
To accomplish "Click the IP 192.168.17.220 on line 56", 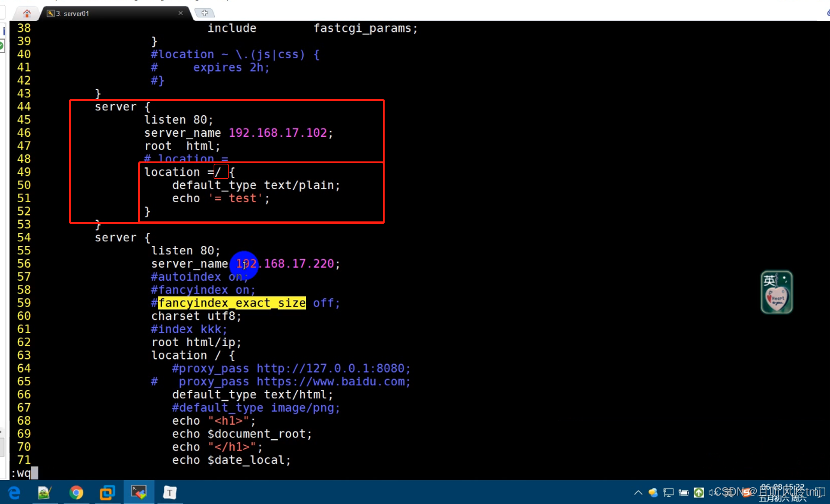I will point(284,263).
